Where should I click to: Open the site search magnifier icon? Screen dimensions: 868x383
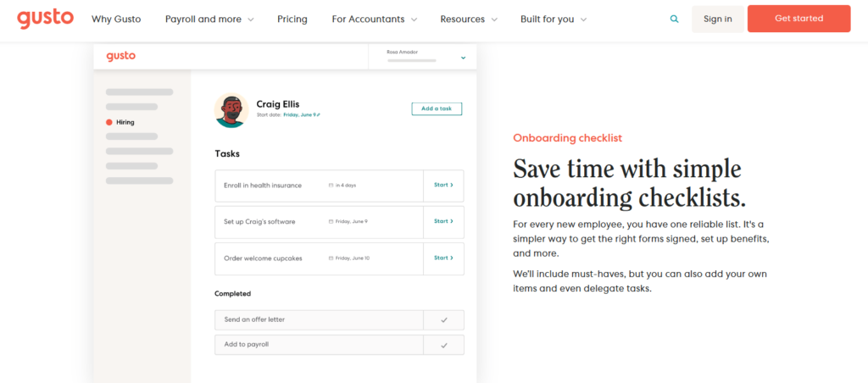click(x=674, y=19)
